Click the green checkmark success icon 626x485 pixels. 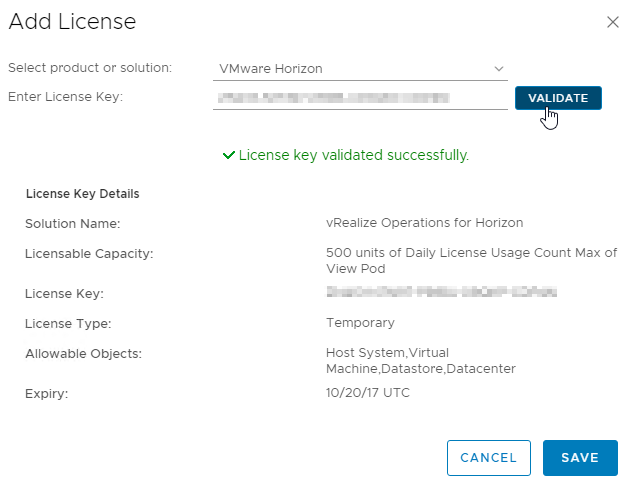[x=229, y=155]
